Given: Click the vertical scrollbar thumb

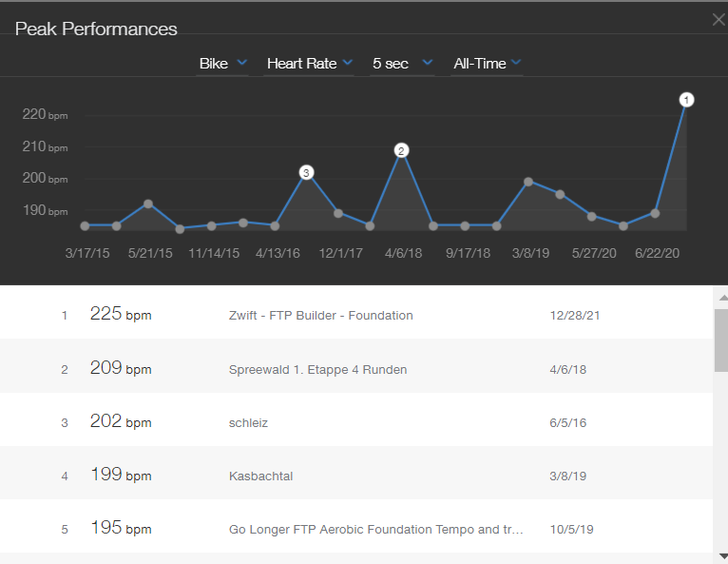Looking at the screenshot, I should [721, 339].
